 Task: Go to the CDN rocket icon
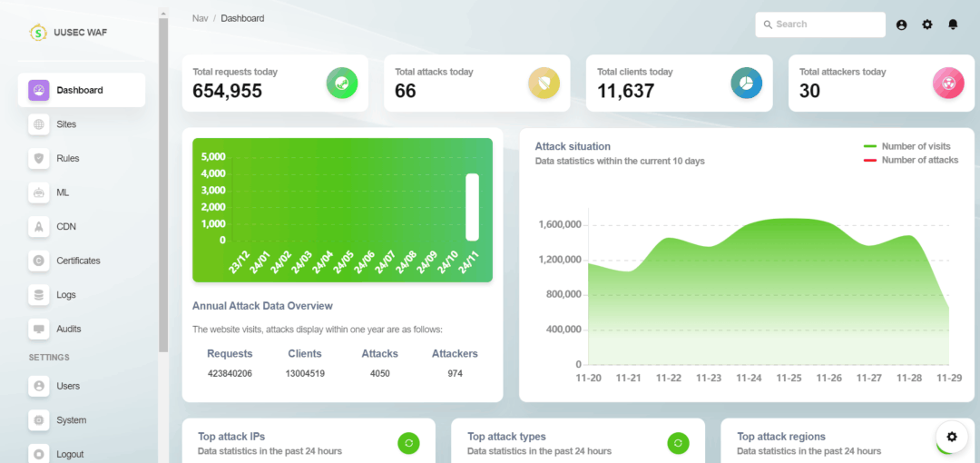[x=39, y=226]
